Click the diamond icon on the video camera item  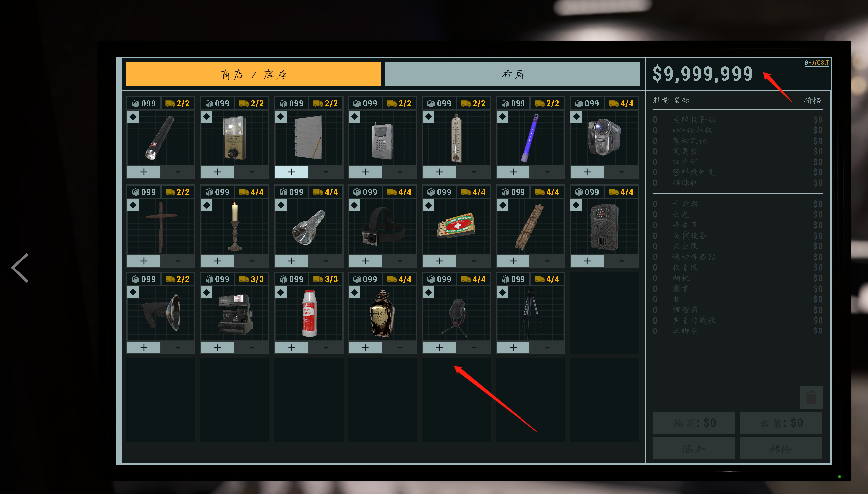[576, 117]
